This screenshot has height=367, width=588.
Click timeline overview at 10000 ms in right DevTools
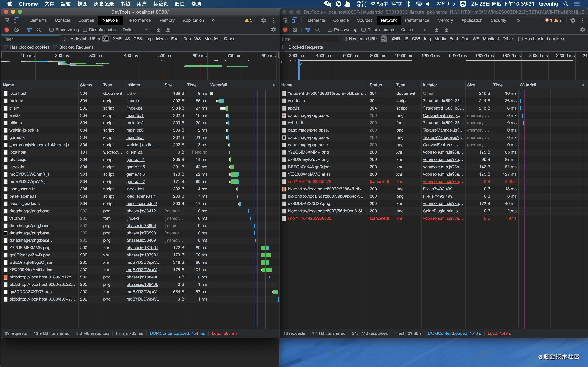pos(404,56)
